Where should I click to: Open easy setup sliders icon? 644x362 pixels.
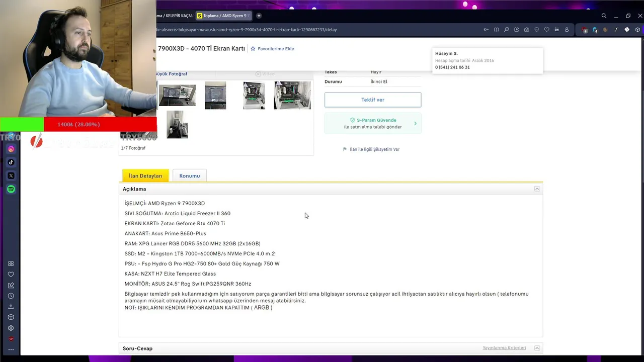(x=556, y=30)
